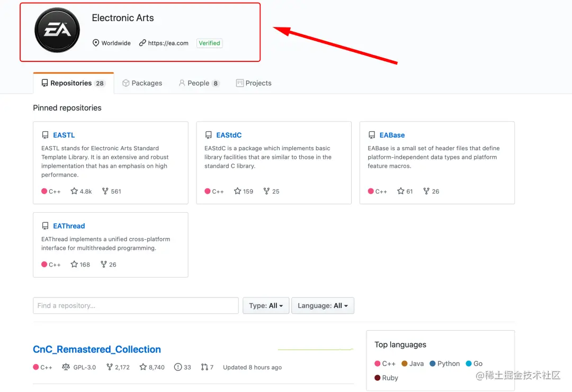Click the star icon showing 4.8k on EASTL
Image resolution: width=572 pixels, height=392 pixels.
click(x=74, y=191)
